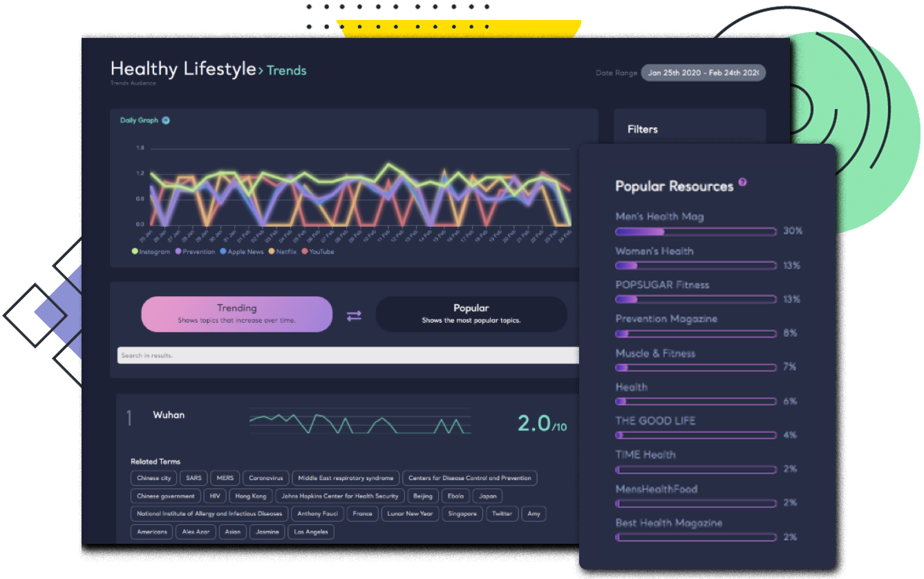
Task: Click the Search in results field
Action: [x=346, y=354]
